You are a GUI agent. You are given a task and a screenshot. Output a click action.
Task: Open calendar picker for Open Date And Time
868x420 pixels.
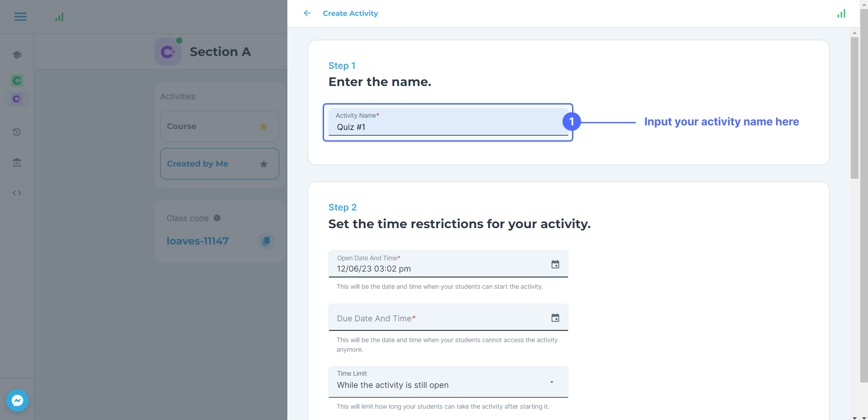tap(555, 264)
